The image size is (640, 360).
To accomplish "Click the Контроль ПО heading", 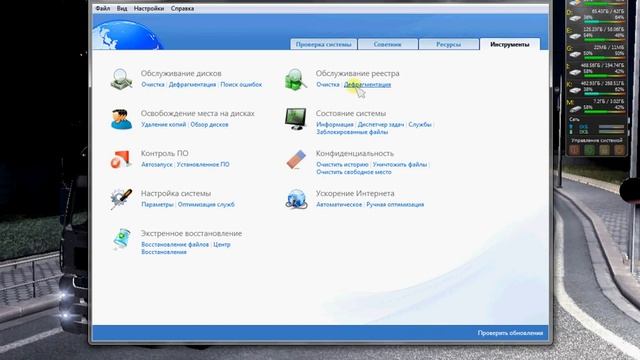I will [x=164, y=153].
